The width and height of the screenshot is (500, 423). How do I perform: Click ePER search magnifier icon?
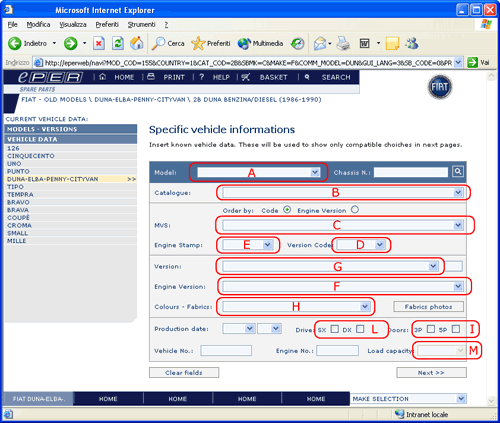click(x=307, y=77)
